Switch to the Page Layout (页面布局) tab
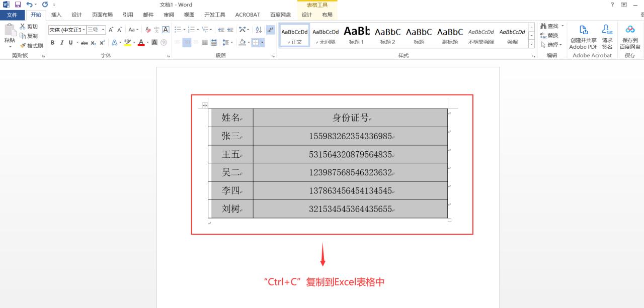644x308 pixels. (x=102, y=15)
